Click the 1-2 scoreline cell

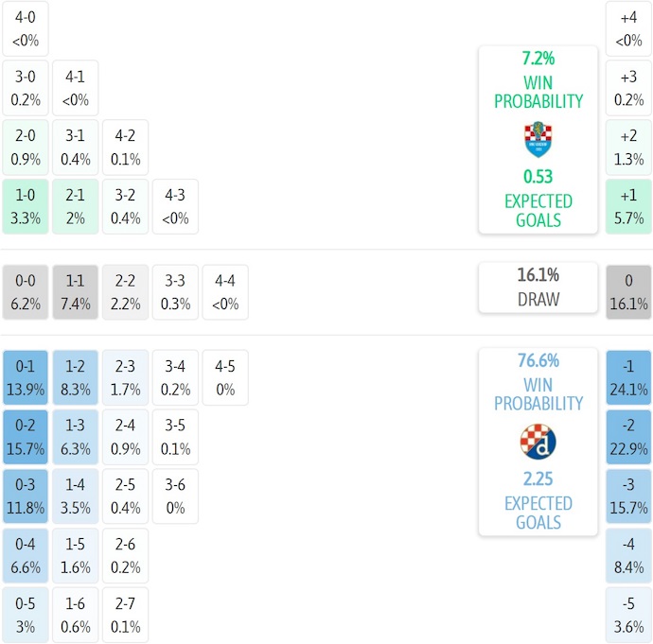click(76, 377)
